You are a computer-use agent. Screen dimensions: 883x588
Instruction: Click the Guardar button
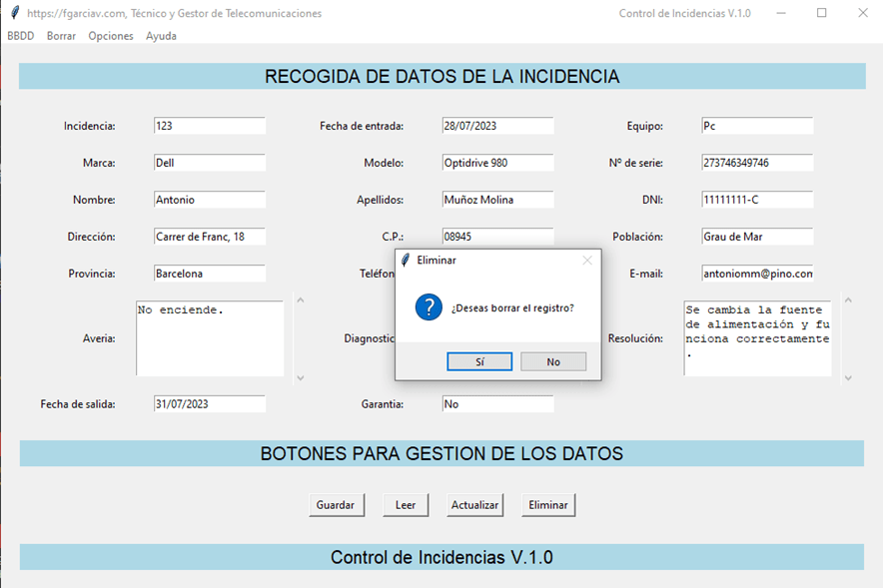pos(336,505)
